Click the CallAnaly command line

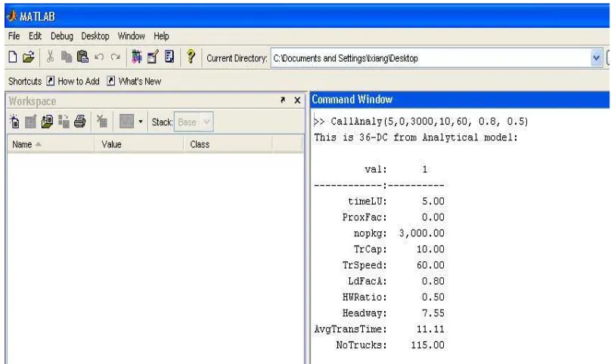click(421, 122)
